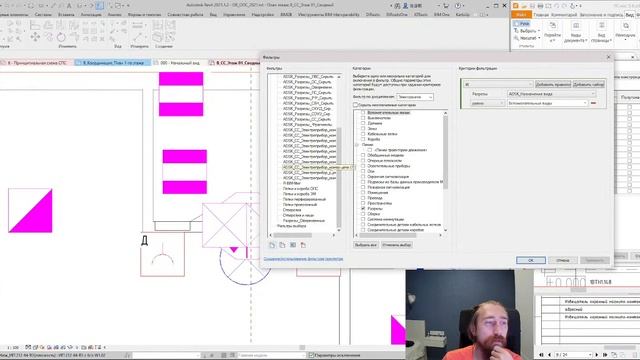The image size is (640, 360).
Task: Check the Осветительные приборы category checkbox
Action: (363, 166)
